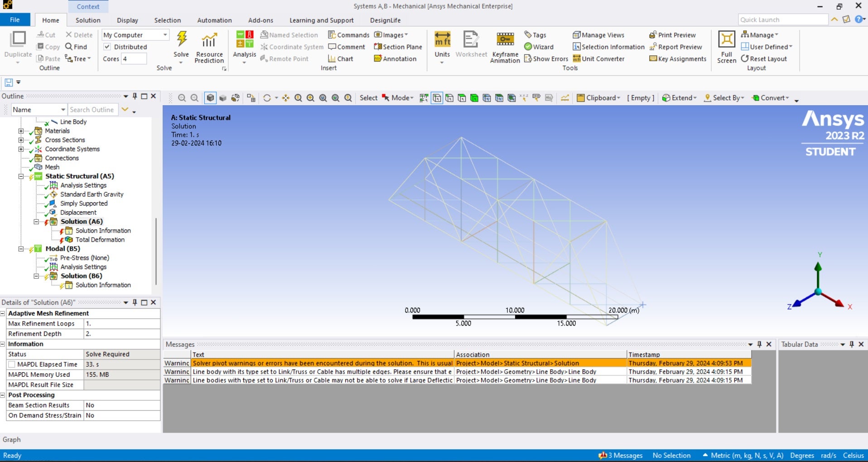Click the Search Outline input field

pos(92,110)
